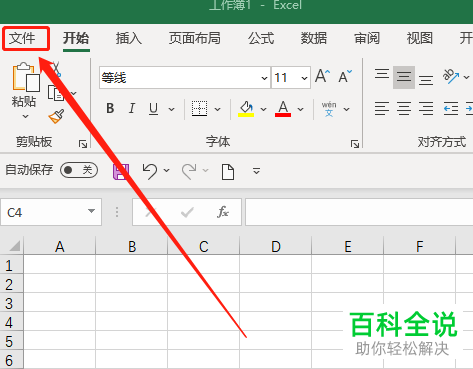Image resolution: width=473 pixels, height=369 pixels.
Task: Open the 剪贴板 dialog launcher
Action: (83, 144)
